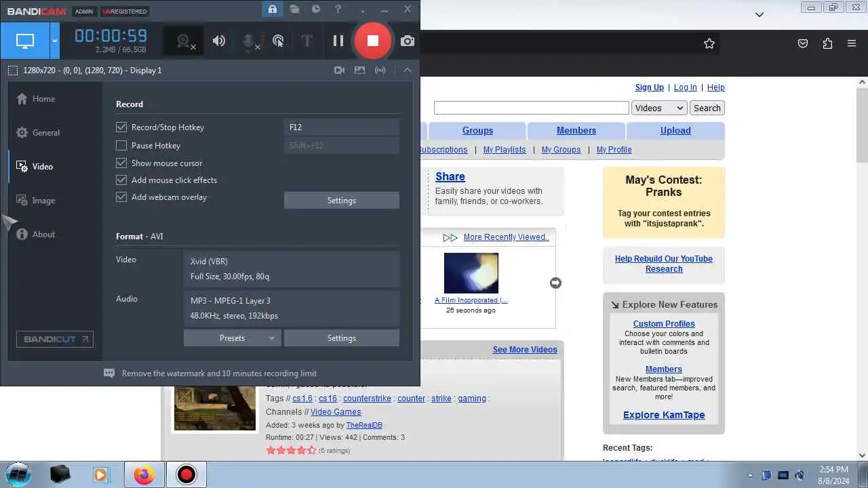This screenshot has height=488, width=868.
Task: Open Record section Settings button
Action: [342, 201]
